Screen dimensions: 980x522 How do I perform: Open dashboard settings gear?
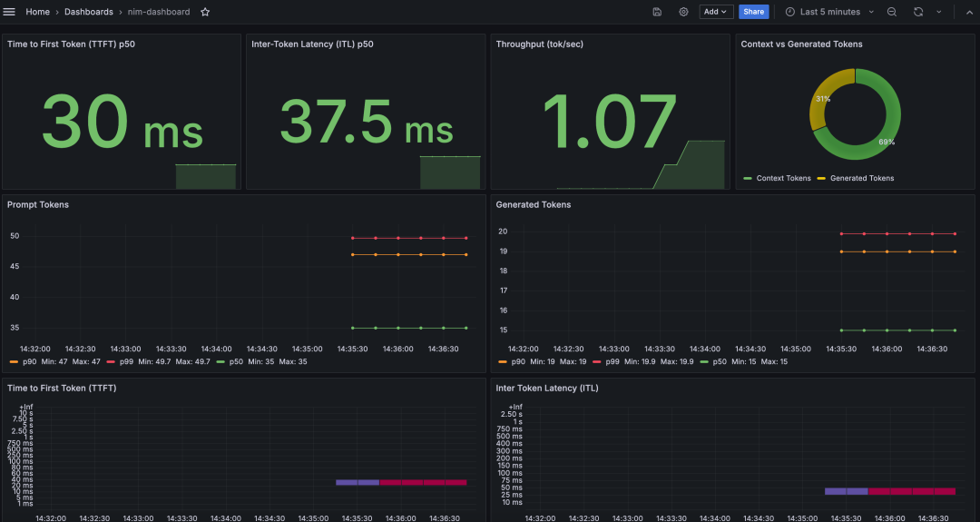coord(683,12)
